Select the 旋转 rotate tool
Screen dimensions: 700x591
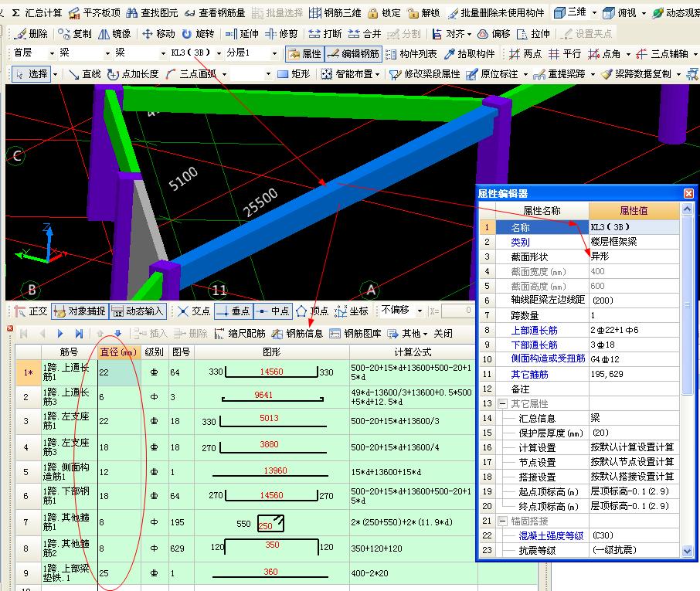pos(199,34)
